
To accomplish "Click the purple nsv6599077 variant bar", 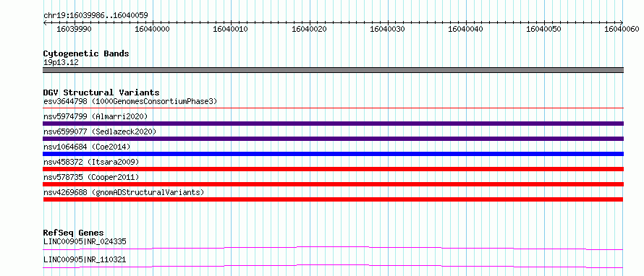I will click(x=334, y=139).
